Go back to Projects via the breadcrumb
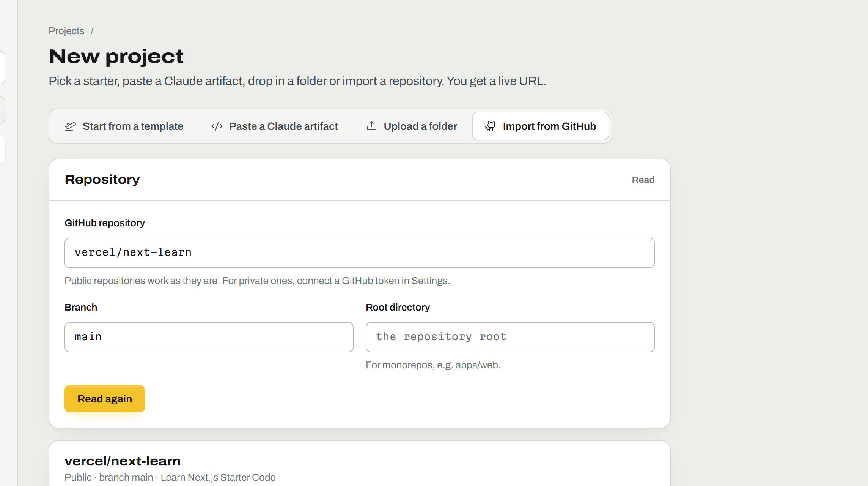Image resolution: width=868 pixels, height=486 pixels. pos(66,31)
